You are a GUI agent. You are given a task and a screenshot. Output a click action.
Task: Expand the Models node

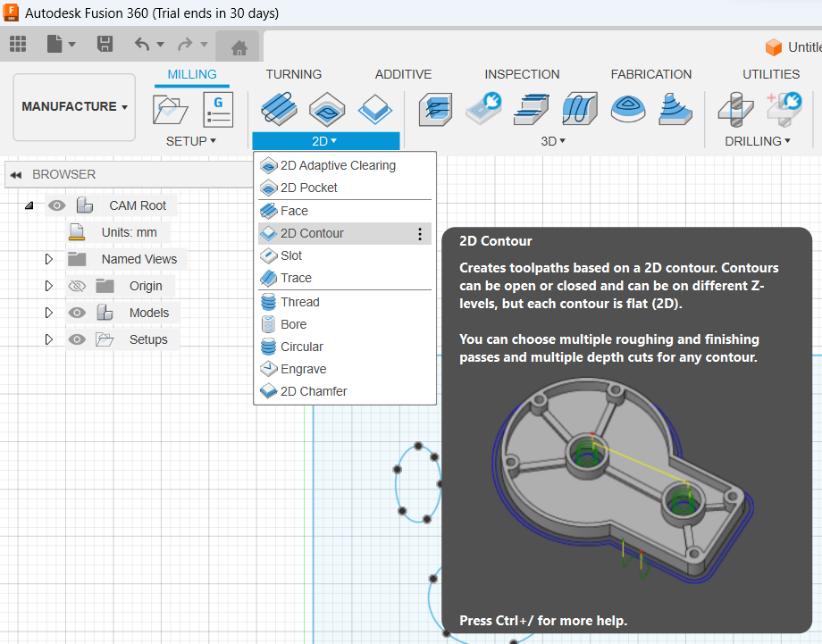[49, 313]
